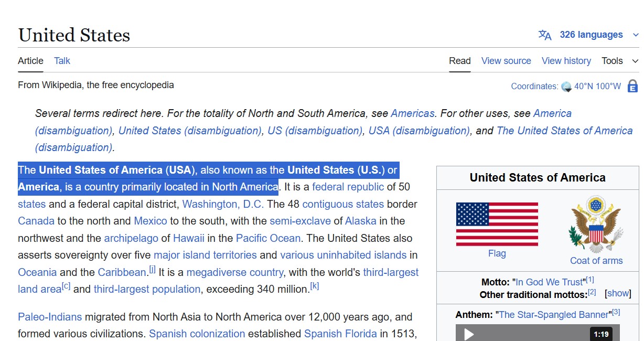Follow the federal republic link
The height and width of the screenshot is (341, 644).
tap(348, 187)
